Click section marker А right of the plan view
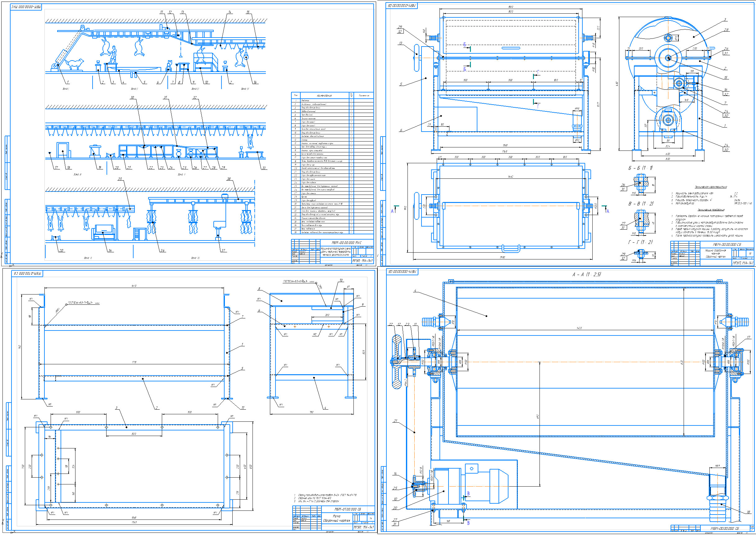Image resolution: width=756 pixels, height=535 pixels. coord(607,211)
